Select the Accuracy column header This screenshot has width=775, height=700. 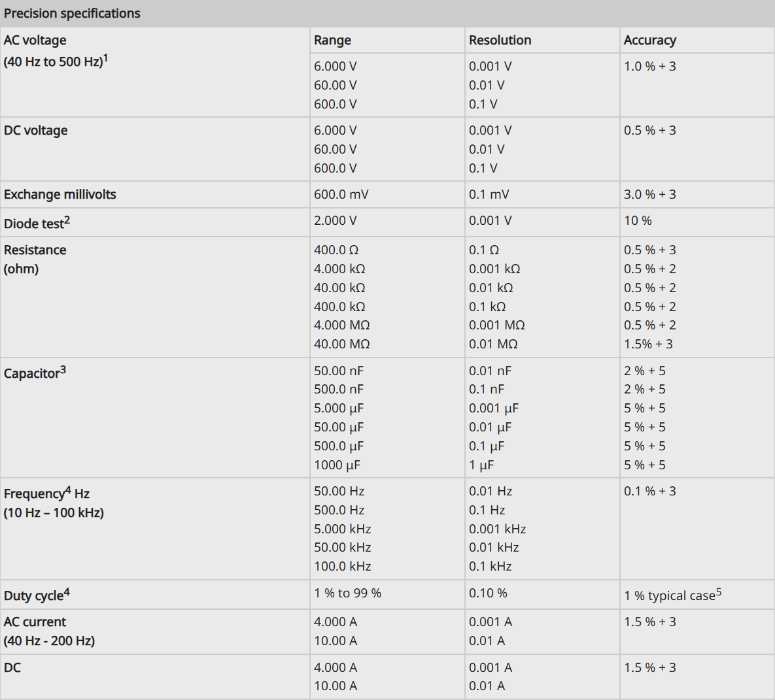click(x=649, y=41)
